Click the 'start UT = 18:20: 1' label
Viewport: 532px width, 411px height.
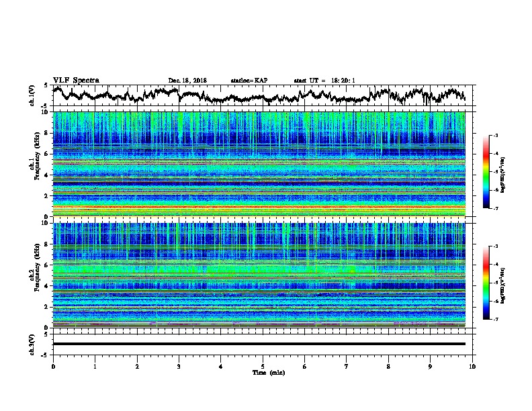[x=324, y=81]
